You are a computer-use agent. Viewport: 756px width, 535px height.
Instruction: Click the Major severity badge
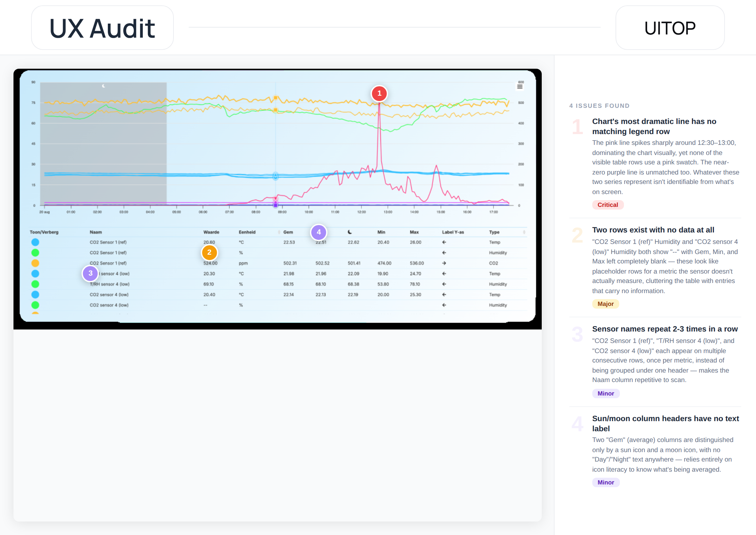pyautogui.click(x=605, y=304)
